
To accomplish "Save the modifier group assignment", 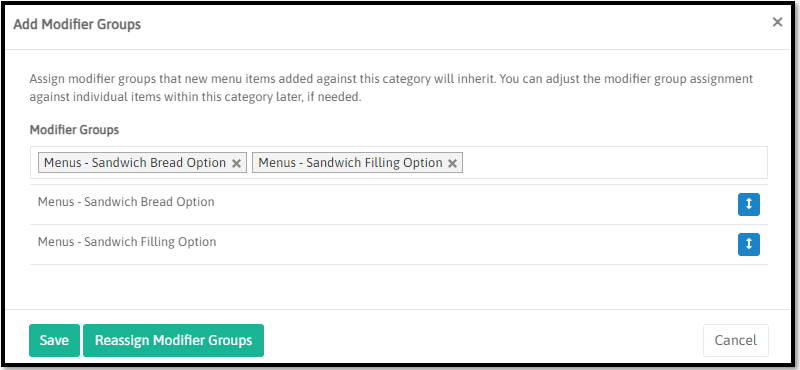I will click(x=54, y=340).
